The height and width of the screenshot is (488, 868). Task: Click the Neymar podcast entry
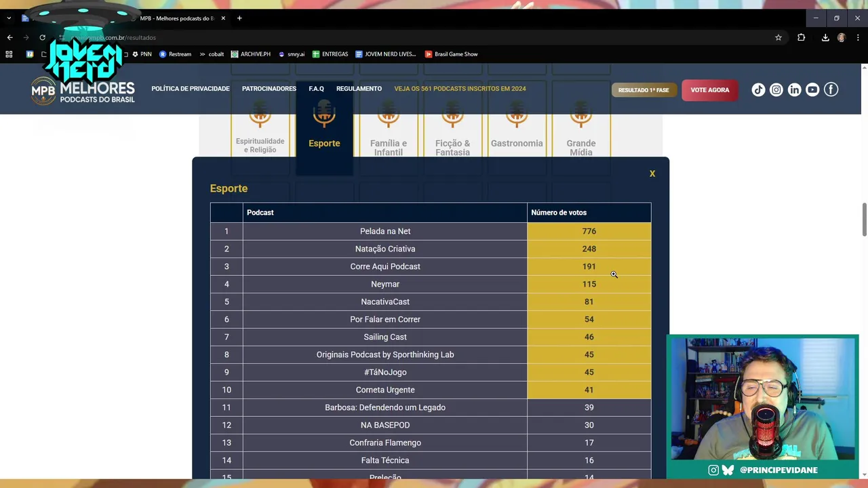coord(385,284)
